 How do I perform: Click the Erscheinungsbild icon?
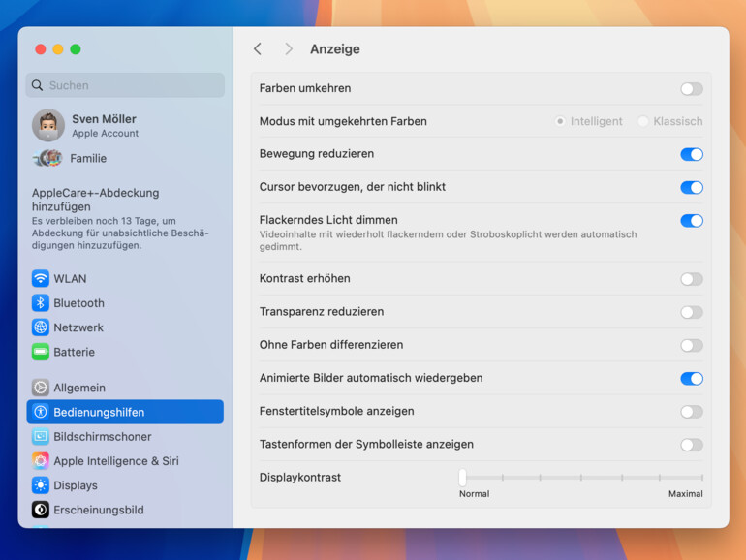41,510
